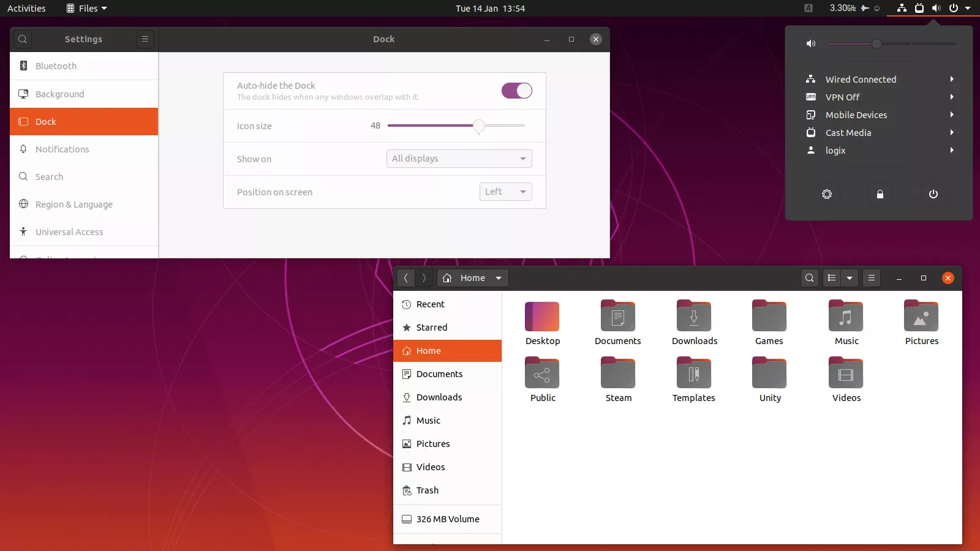980x551 pixels.
Task: Adjust the Icon size slider
Action: point(456,126)
